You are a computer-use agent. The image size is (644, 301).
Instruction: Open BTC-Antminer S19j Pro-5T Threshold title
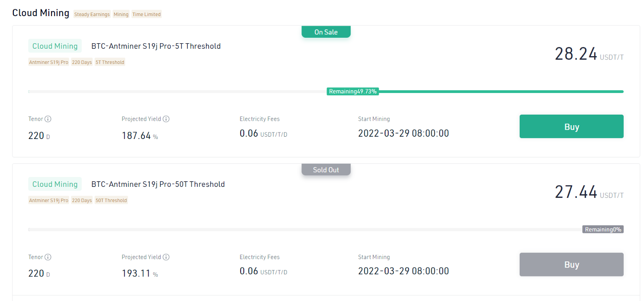pyautogui.click(x=156, y=46)
